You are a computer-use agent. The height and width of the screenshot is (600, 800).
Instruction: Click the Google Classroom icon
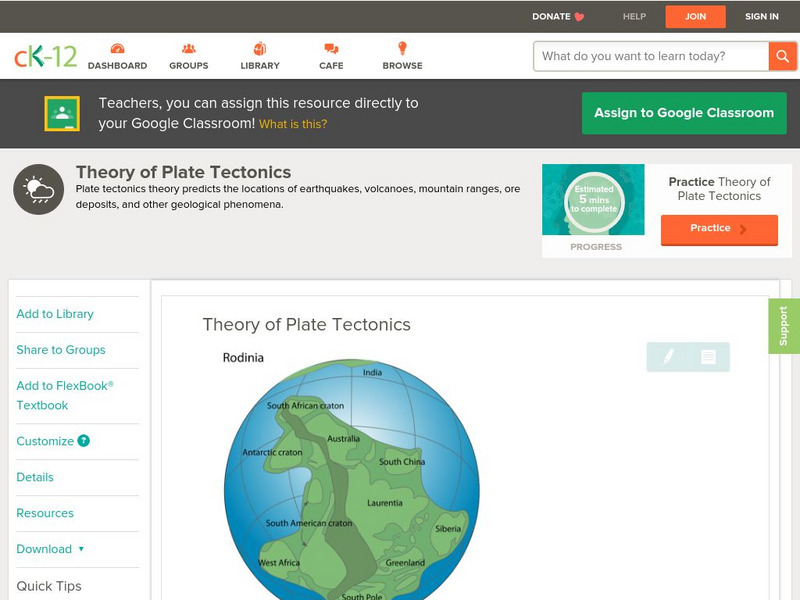pos(62,113)
